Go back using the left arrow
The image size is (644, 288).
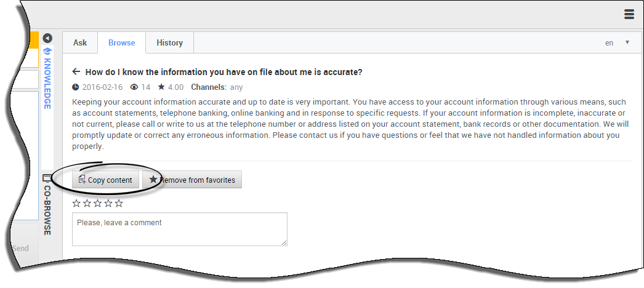[76, 71]
